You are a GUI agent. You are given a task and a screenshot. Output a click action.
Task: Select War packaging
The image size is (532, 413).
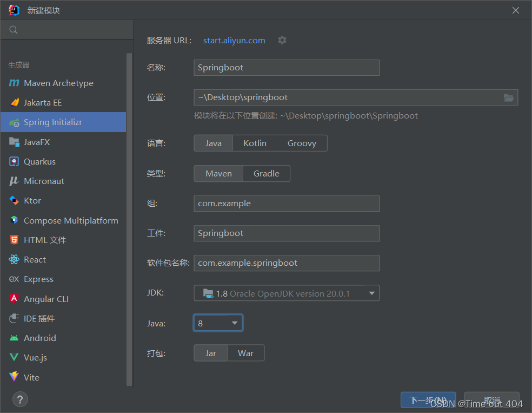pos(246,352)
